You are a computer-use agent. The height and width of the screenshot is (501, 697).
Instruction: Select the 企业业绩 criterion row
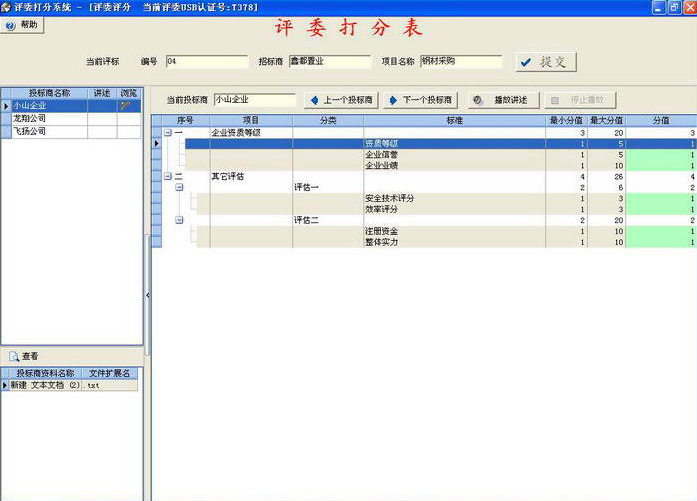coord(441,165)
